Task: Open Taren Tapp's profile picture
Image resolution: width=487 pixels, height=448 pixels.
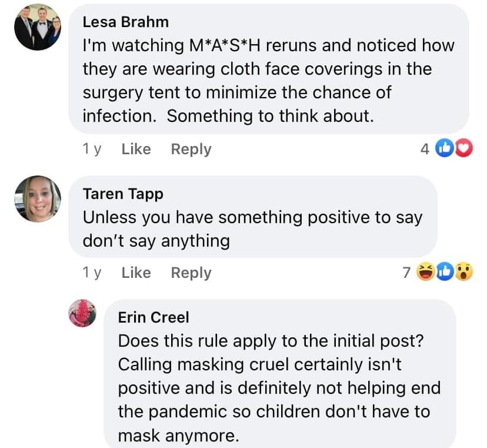Action: tap(38, 200)
